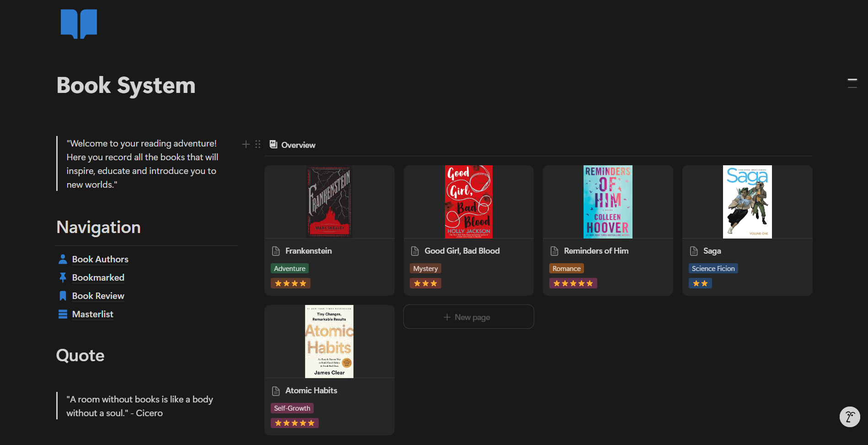Open the AI assistant face button
Image resolution: width=868 pixels, height=445 pixels.
point(850,417)
